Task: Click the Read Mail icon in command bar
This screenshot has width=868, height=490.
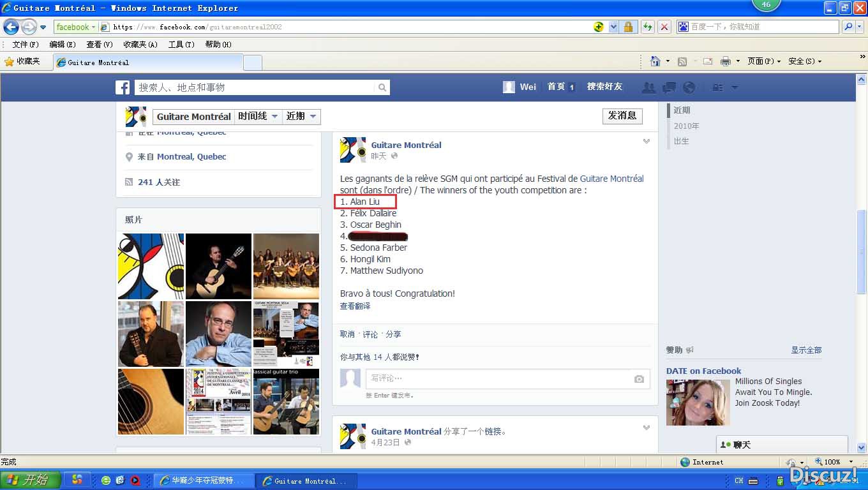Action: tap(707, 61)
